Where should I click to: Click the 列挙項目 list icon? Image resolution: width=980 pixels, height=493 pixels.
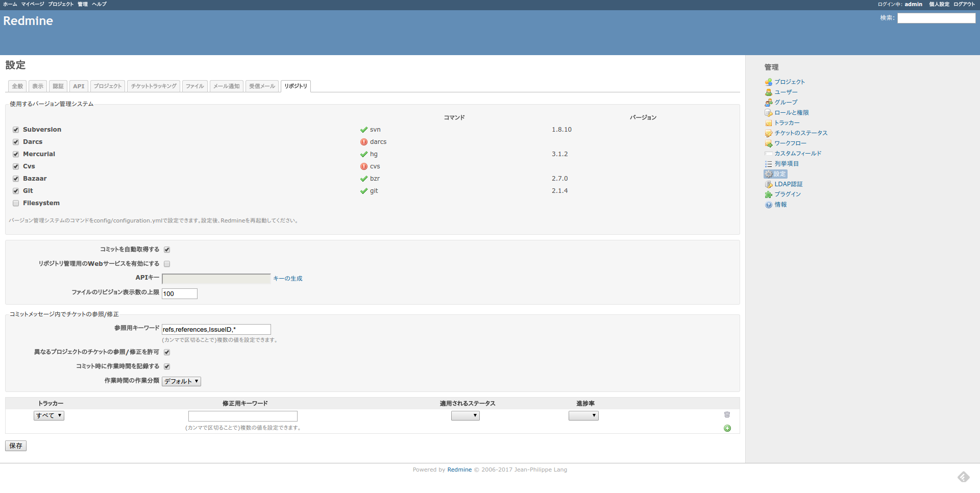tap(769, 164)
